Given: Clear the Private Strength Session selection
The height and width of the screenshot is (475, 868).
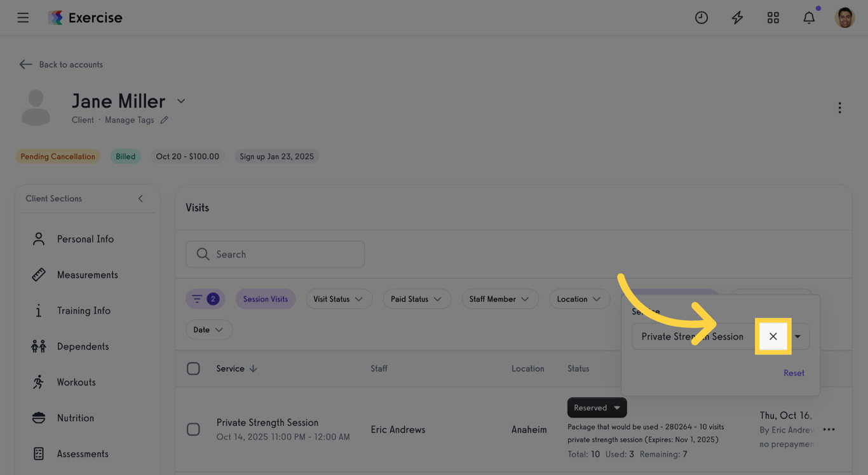Looking at the screenshot, I should click(773, 337).
